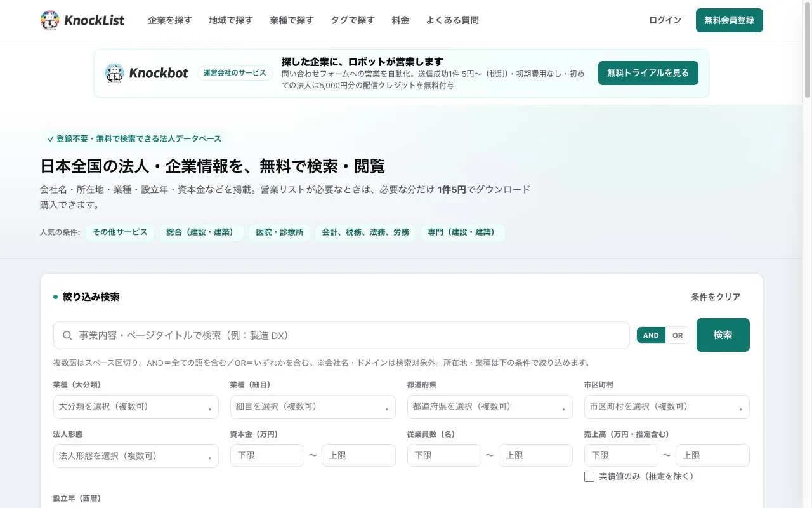The width and height of the screenshot is (812, 508).
Task: Open 地域で探す menu
Action: click(x=231, y=20)
